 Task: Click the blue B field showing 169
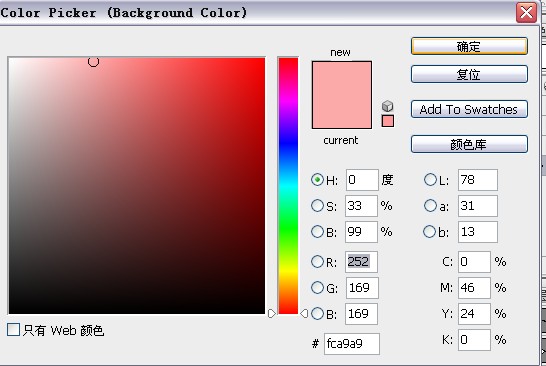361,314
